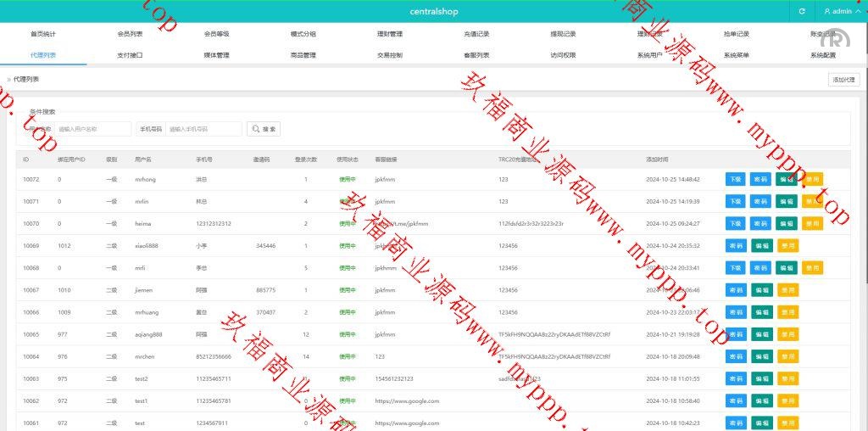Click 下级 button for agent mrhong
This screenshot has height=431, width=868.
pos(735,179)
